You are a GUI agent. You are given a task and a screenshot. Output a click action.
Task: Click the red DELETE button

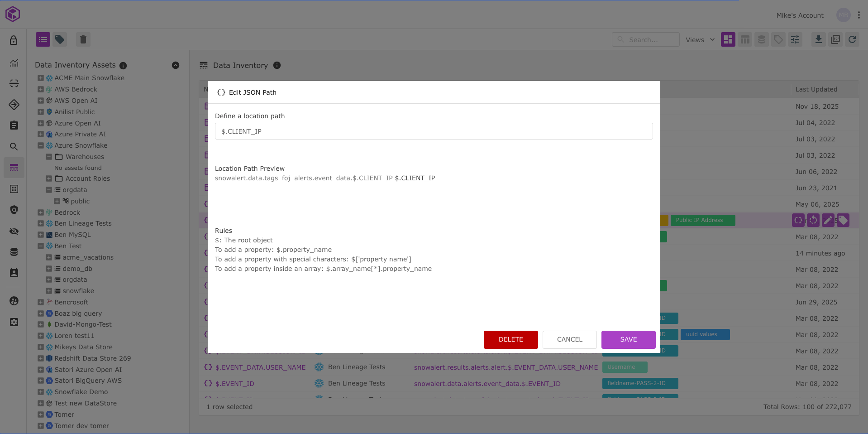click(x=510, y=339)
